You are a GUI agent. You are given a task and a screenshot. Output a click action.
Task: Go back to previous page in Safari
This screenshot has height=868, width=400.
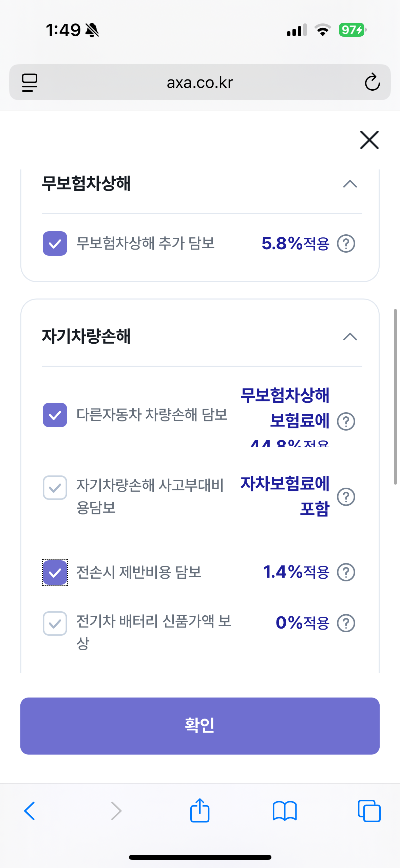pos(30,811)
